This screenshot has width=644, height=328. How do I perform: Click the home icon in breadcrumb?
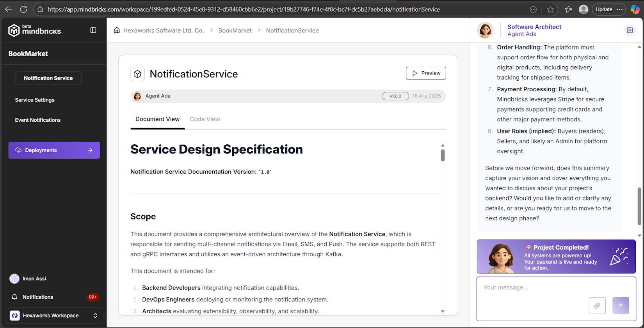point(117,30)
